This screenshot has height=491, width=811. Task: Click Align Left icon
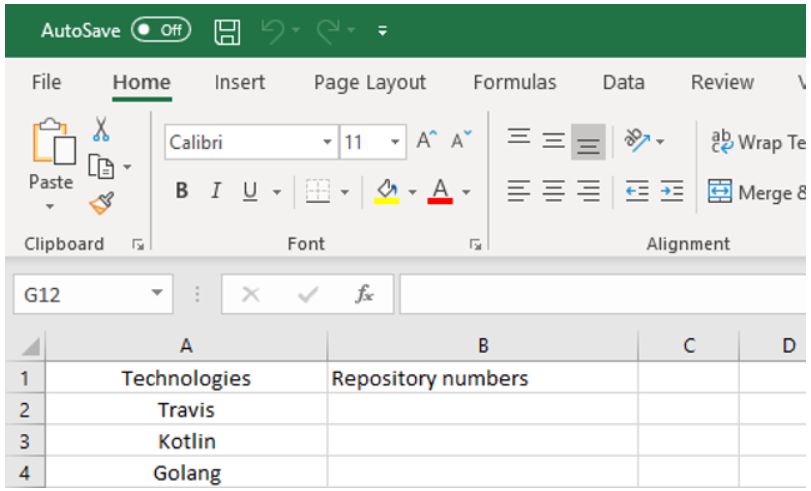(519, 191)
